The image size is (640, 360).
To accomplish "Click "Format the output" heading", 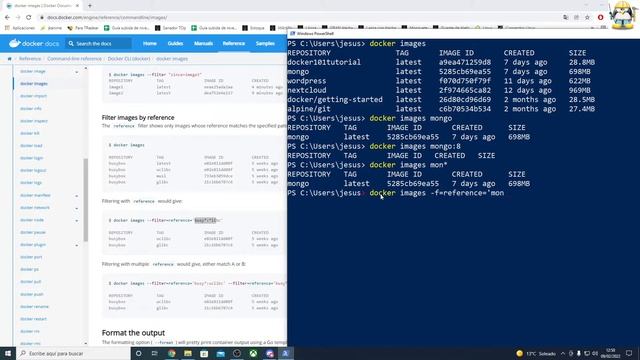I will [x=133, y=333].
